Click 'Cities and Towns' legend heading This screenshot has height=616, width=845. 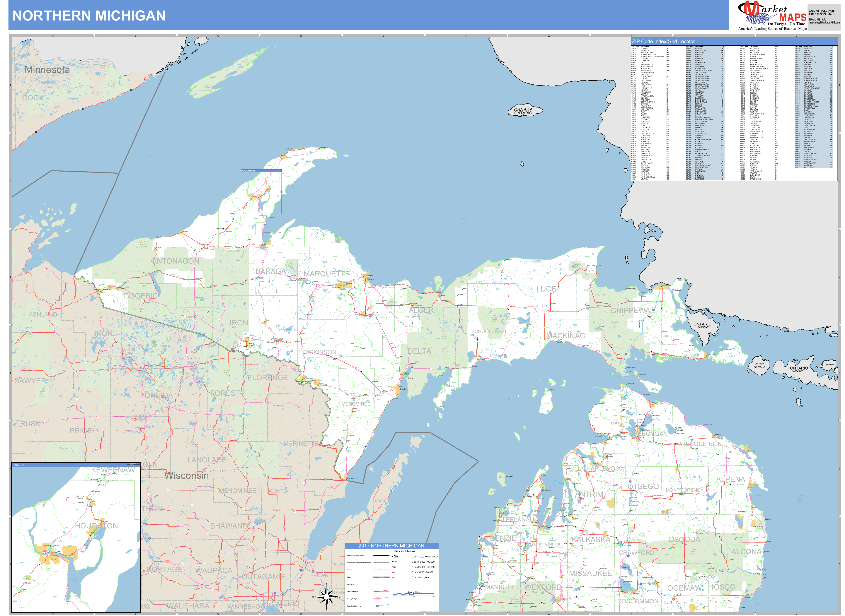404,551
